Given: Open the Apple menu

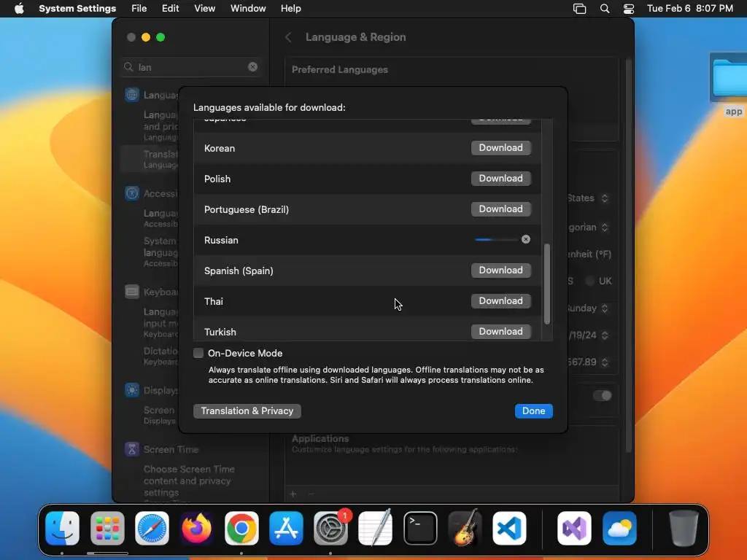Looking at the screenshot, I should tap(19, 9).
